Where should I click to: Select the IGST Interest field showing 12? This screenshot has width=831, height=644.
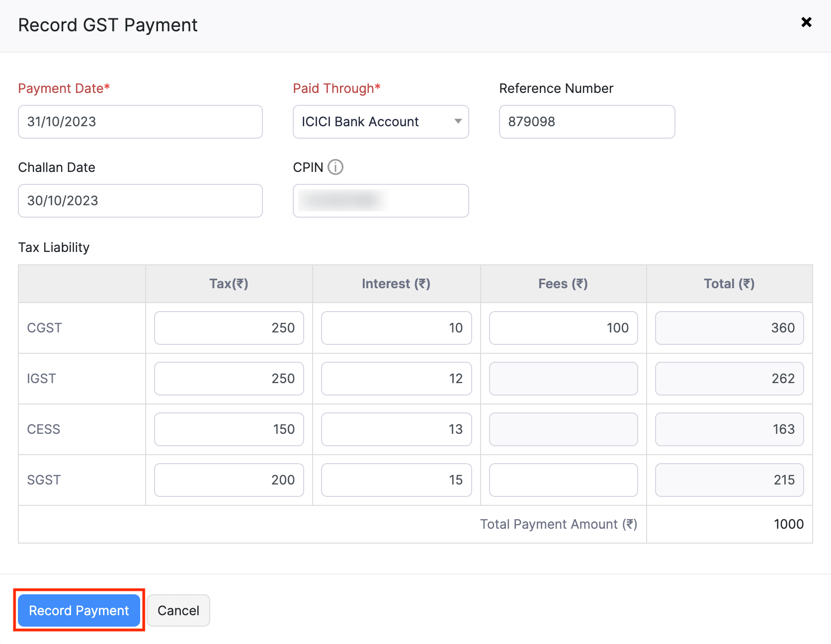[396, 379]
